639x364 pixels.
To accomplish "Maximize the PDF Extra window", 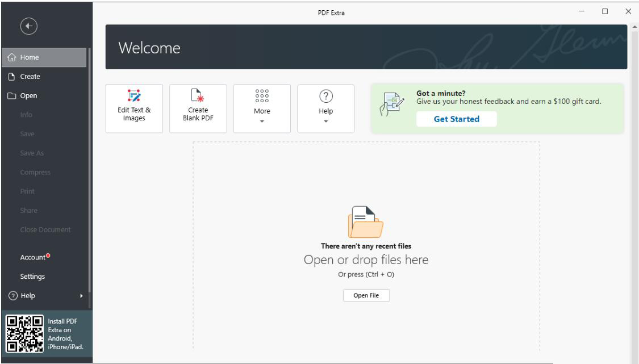I will [605, 11].
